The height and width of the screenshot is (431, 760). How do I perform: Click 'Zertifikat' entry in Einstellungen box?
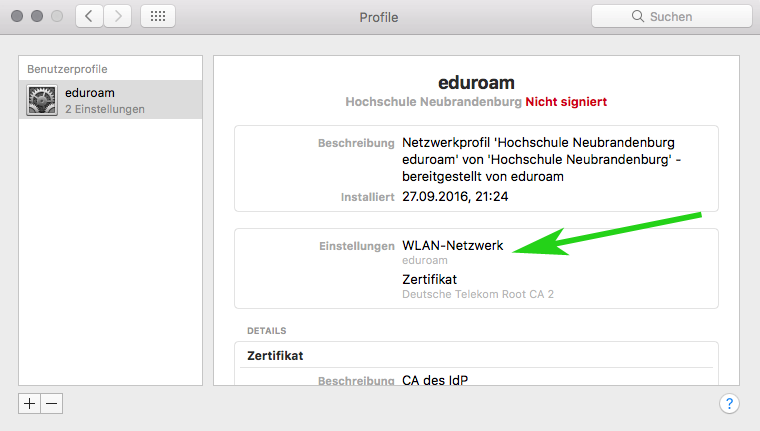[x=429, y=279]
